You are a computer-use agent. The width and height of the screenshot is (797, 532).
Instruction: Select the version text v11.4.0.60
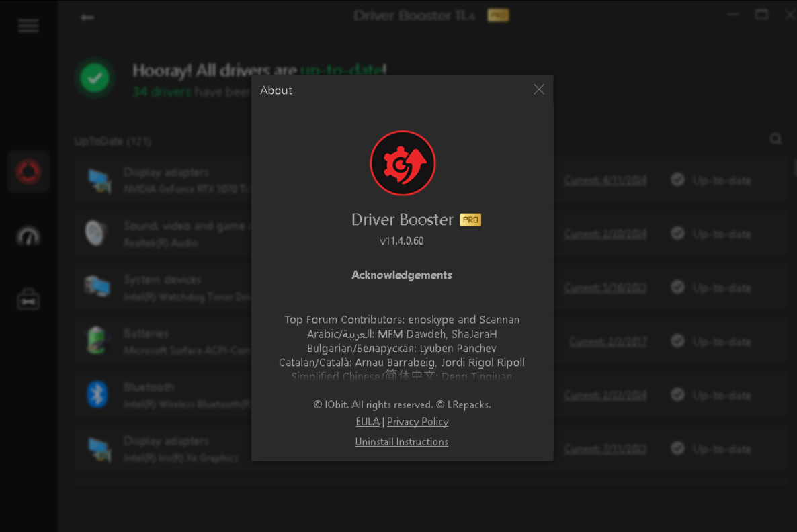click(x=402, y=241)
